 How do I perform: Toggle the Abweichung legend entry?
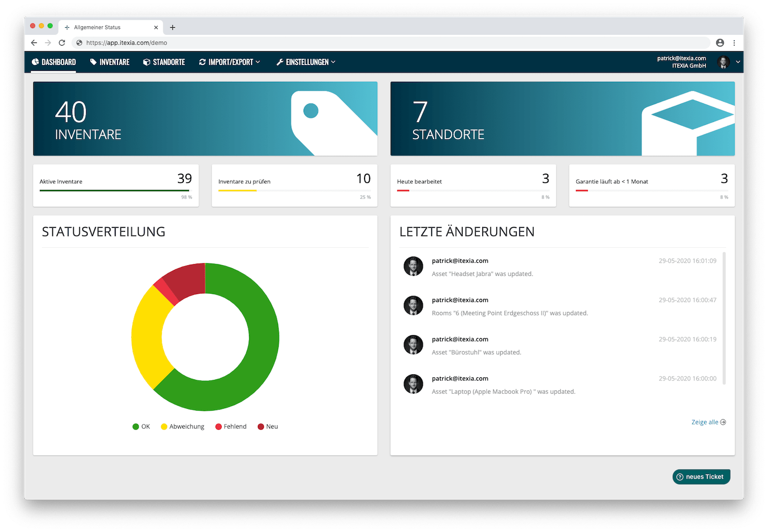click(x=182, y=427)
